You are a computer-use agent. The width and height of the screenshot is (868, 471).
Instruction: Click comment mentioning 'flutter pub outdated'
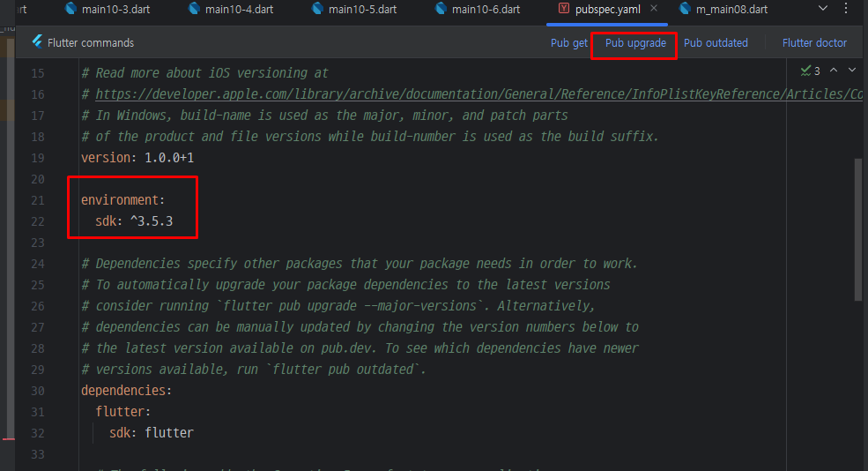[254, 370]
